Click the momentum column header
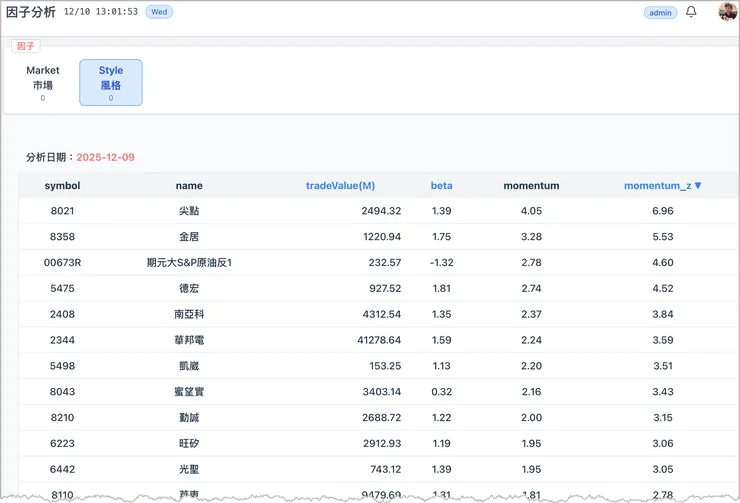Image resolution: width=740 pixels, height=503 pixels. tap(531, 185)
